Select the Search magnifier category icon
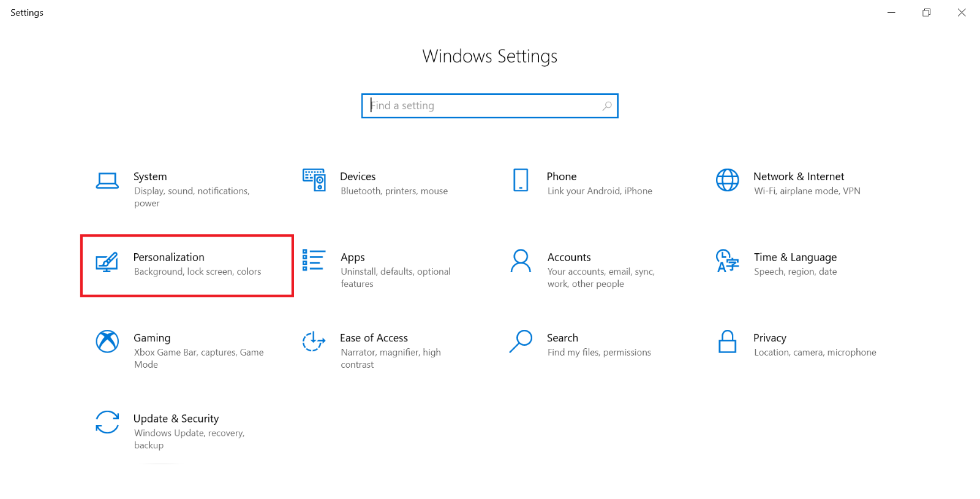This screenshot has height=499, width=980. [521, 341]
